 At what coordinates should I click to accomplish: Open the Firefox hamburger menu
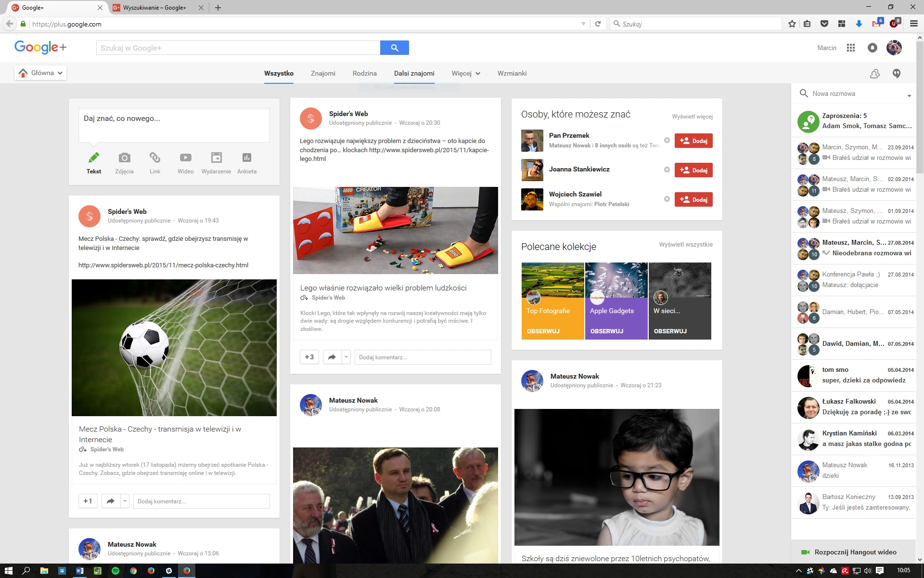[914, 24]
